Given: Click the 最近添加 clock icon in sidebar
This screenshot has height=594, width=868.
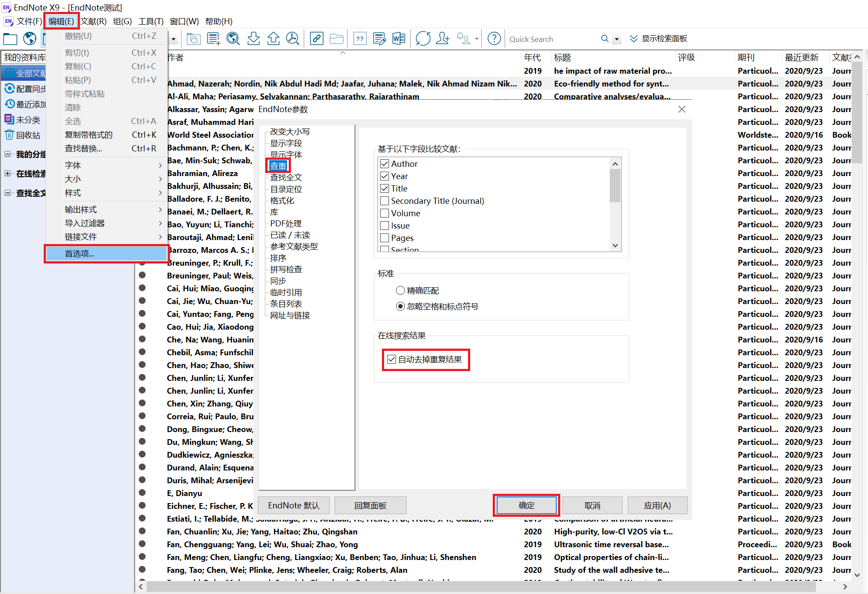Looking at the screenshot, I should (x=9, y=104).
